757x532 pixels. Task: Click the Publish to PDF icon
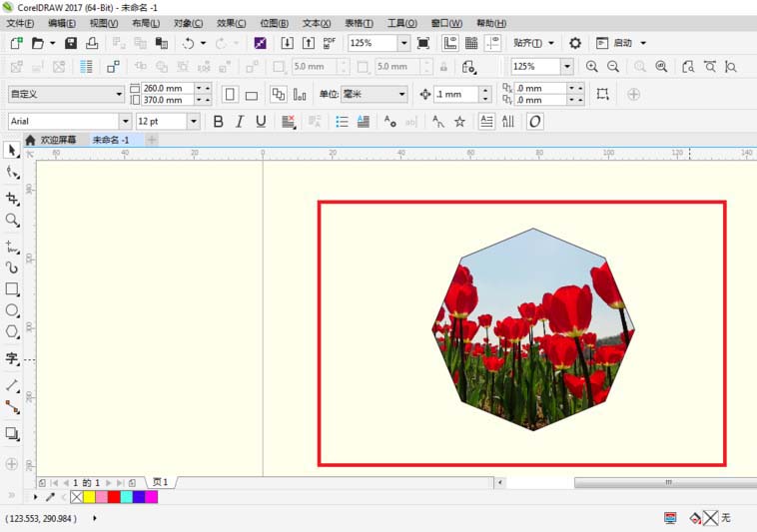tap(330, 43)
